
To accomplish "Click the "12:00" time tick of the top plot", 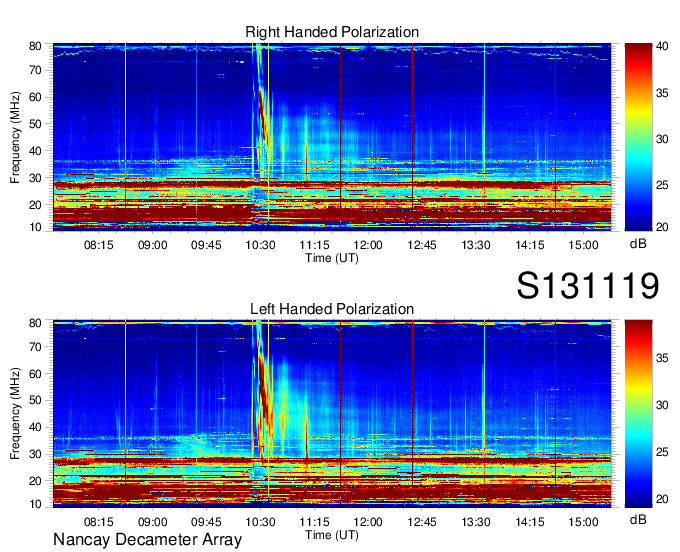I will 368,245.
